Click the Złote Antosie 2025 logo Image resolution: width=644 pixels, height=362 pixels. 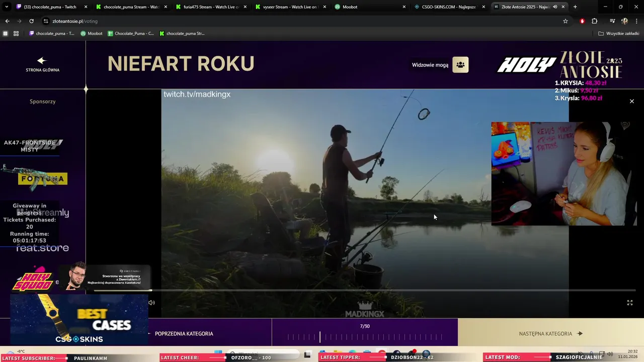pyautogui.click(x=591, y=64)
